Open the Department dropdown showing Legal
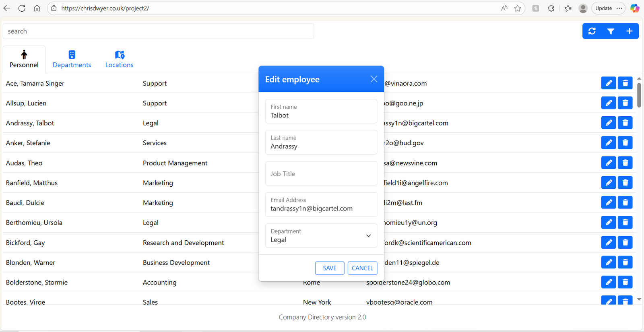The height and width of the screenshot is (332, 644). [x=321, y=235]
